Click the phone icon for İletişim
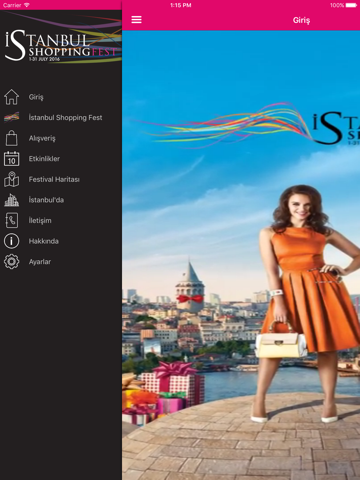 (11, 220)
